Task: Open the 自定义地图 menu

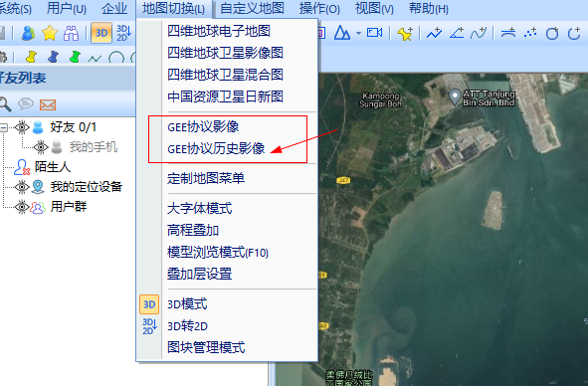Action: pyautogui.click(x=252, y=8)
